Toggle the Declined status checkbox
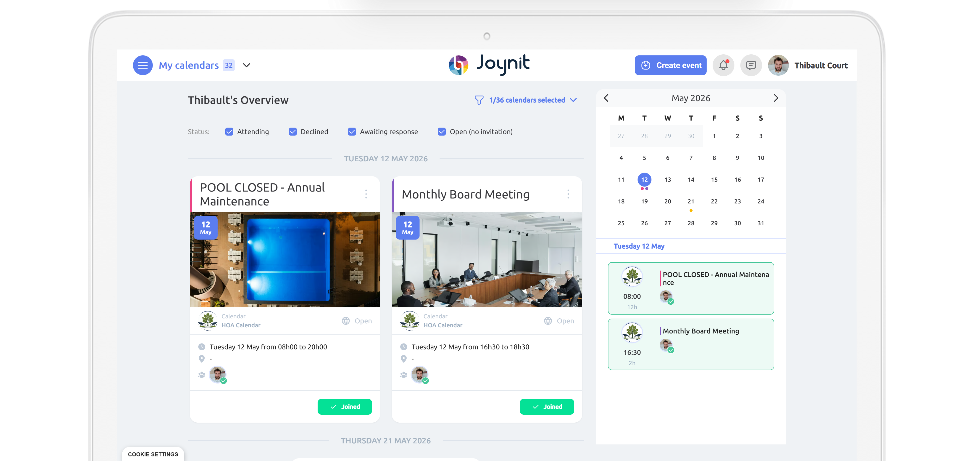The height and width of the screenshot is (461, 980). [x=292, y=132]
